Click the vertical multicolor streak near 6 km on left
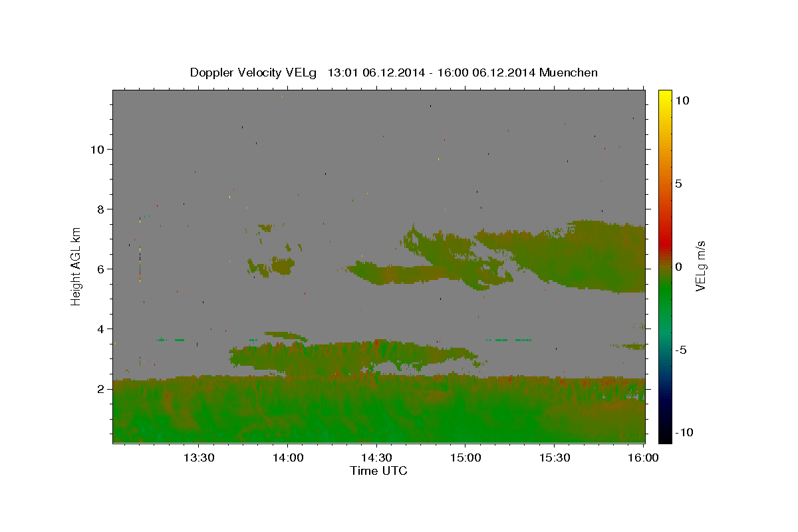798x532 pixels. pyautogui.click(x=140, y=264)
